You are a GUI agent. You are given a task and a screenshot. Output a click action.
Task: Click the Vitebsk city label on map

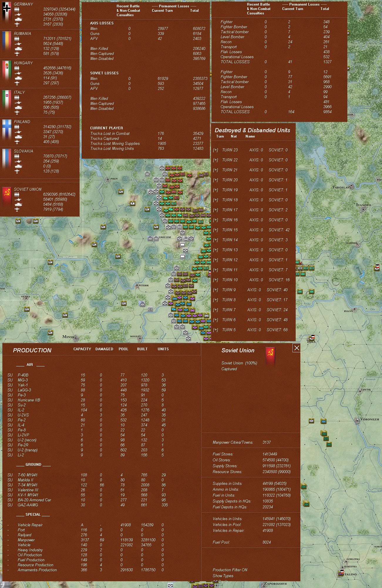pos(144,285)
